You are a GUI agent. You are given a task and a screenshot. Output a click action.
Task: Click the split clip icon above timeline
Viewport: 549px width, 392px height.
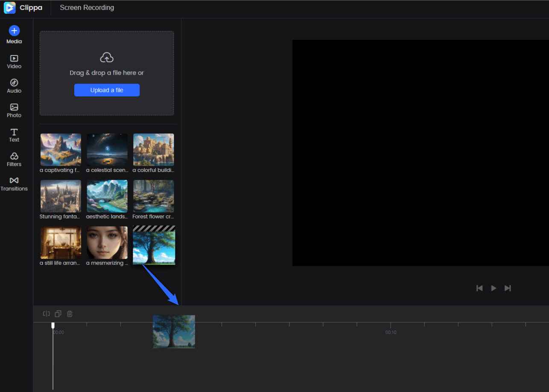47,314
